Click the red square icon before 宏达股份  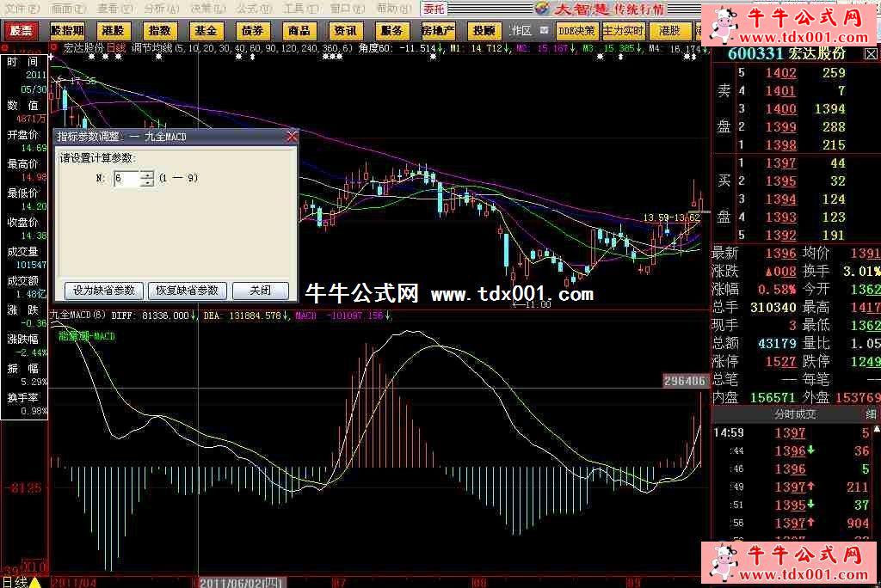point(54,48)
